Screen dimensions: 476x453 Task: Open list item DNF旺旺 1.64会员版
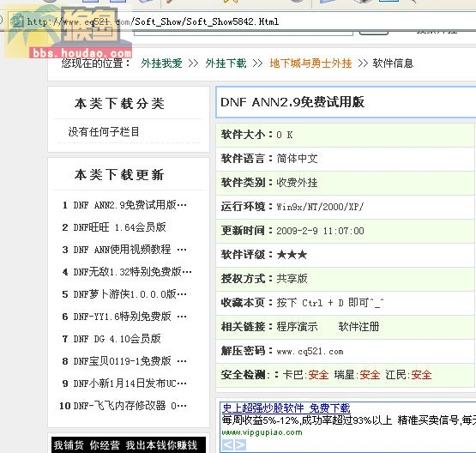(x=119, y=227)
